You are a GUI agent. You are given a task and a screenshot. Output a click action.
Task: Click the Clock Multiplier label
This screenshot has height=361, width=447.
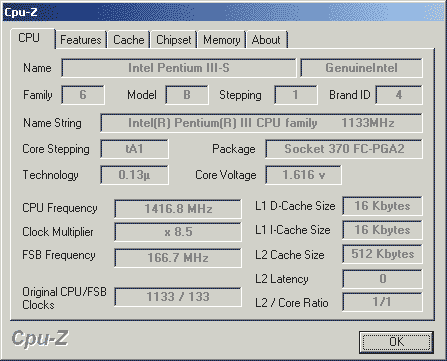pyautogui.click(x=58, y=232)
